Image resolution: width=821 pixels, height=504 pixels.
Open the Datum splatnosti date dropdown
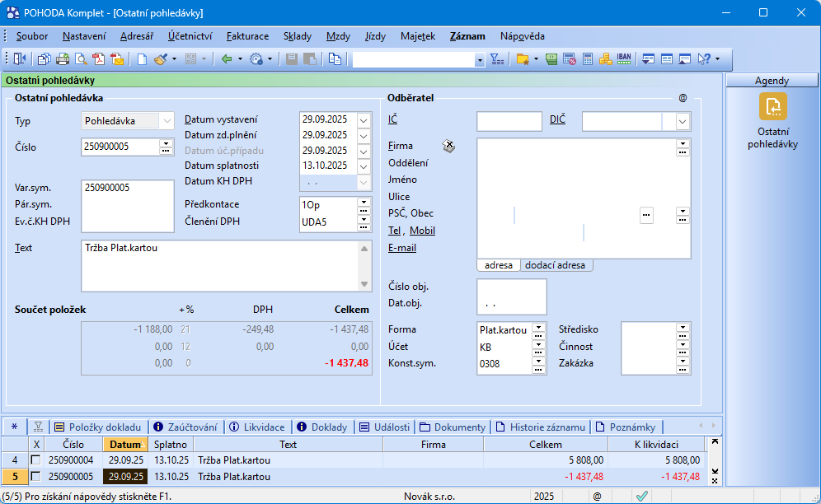[x=364, y=166]
